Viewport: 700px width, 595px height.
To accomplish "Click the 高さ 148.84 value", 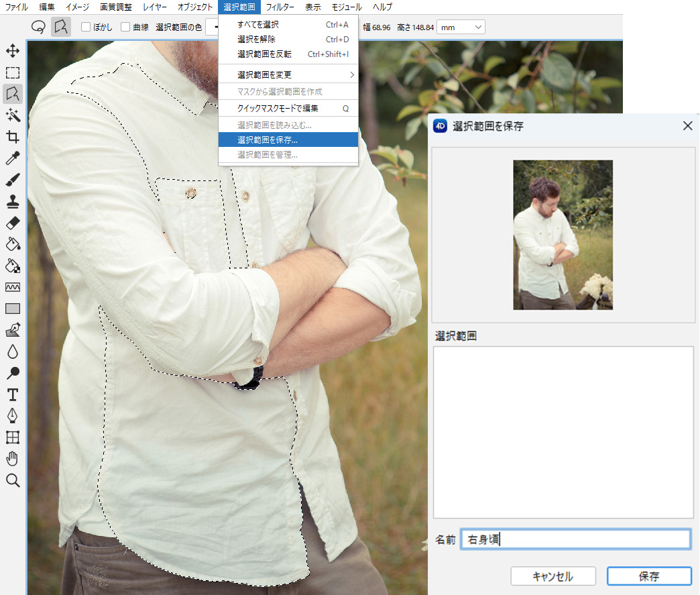I will 415,28.
